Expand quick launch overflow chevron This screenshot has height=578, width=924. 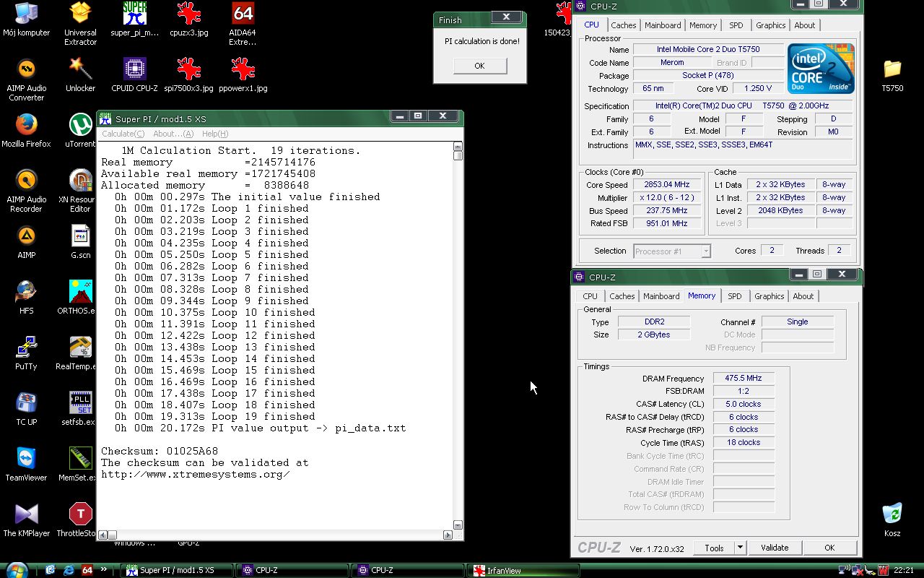point(104,569)
